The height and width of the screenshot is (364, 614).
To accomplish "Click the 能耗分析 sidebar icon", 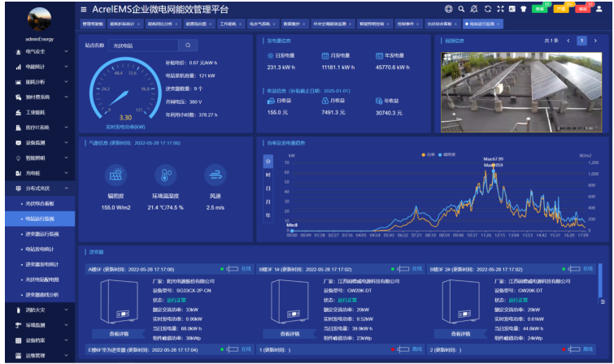I will click(x=18, y=82).
